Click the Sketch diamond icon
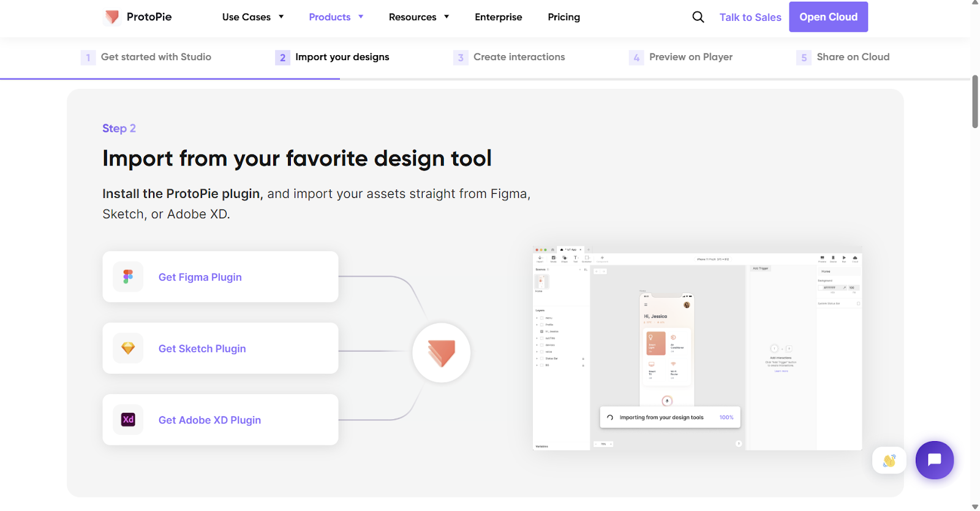This screenshot has width=980, height=511. 128,349
